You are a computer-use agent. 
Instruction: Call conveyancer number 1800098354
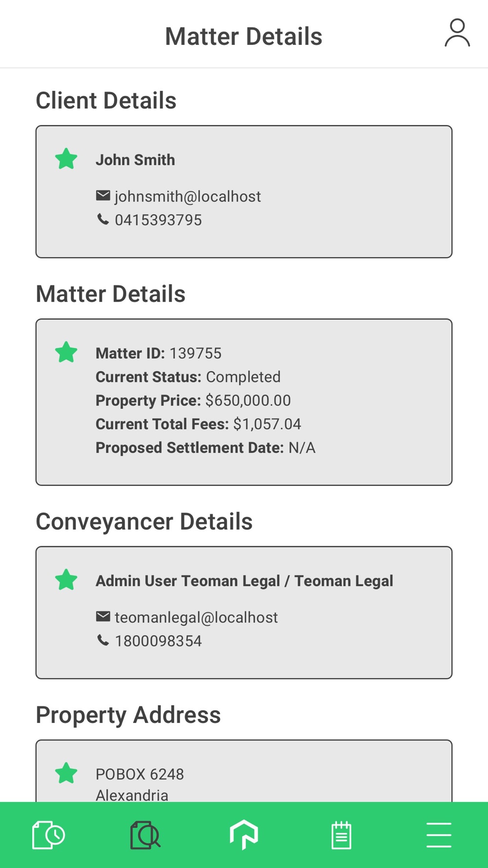(158, 641)
